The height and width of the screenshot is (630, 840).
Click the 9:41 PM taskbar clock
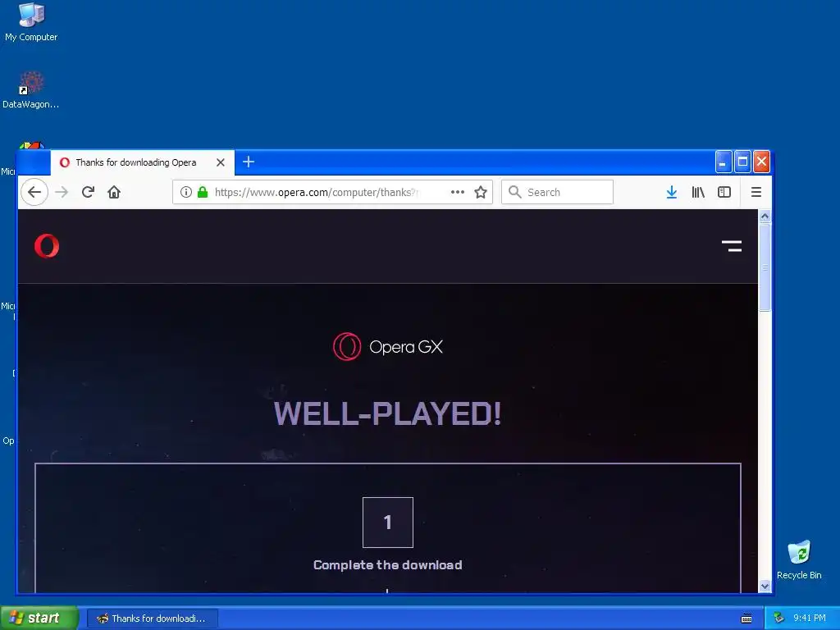click(x=810, y=619)
